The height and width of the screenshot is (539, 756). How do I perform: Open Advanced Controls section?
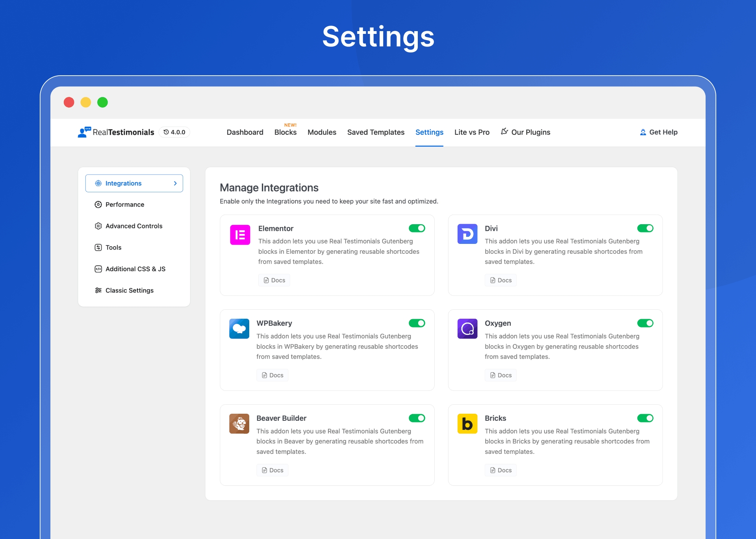tap(134, 226)
